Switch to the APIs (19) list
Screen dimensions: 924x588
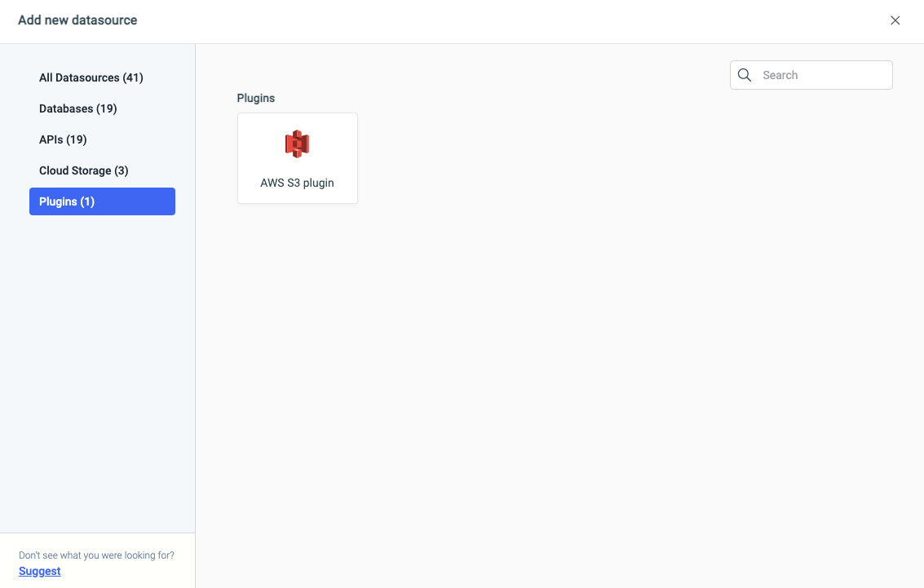[63, 139]
